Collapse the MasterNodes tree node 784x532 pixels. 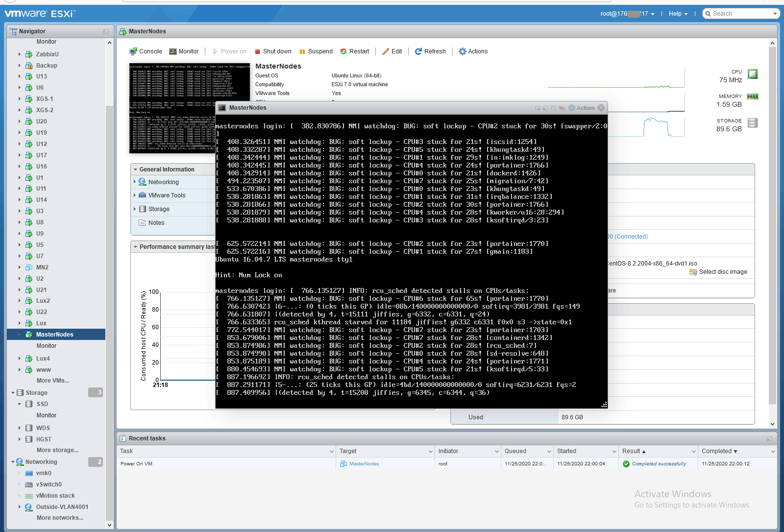(20, 335)
